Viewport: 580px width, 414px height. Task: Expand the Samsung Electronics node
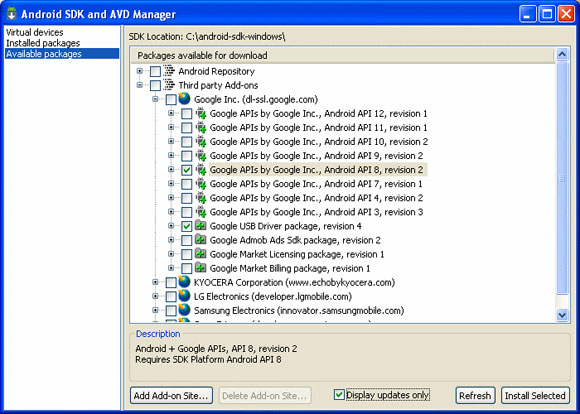155,310
